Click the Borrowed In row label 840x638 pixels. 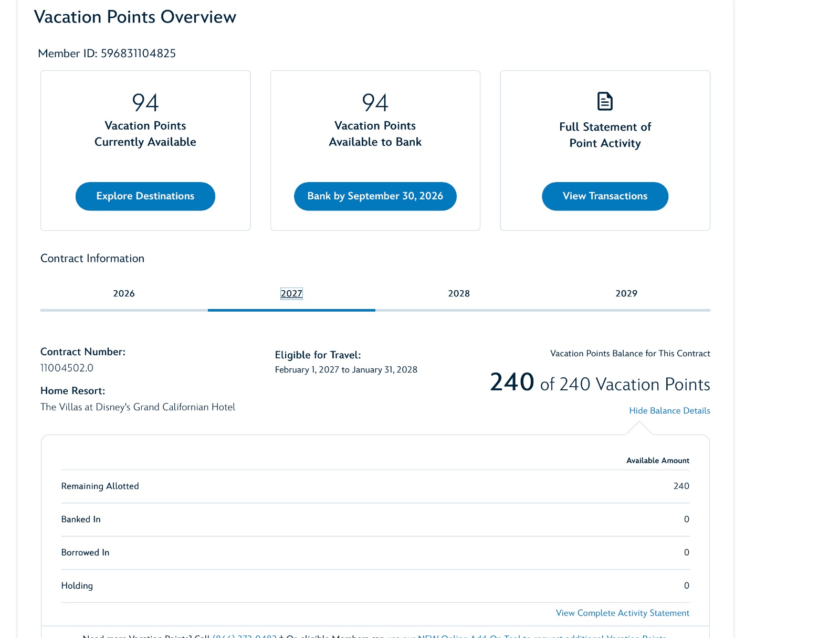tap(85, 552)
